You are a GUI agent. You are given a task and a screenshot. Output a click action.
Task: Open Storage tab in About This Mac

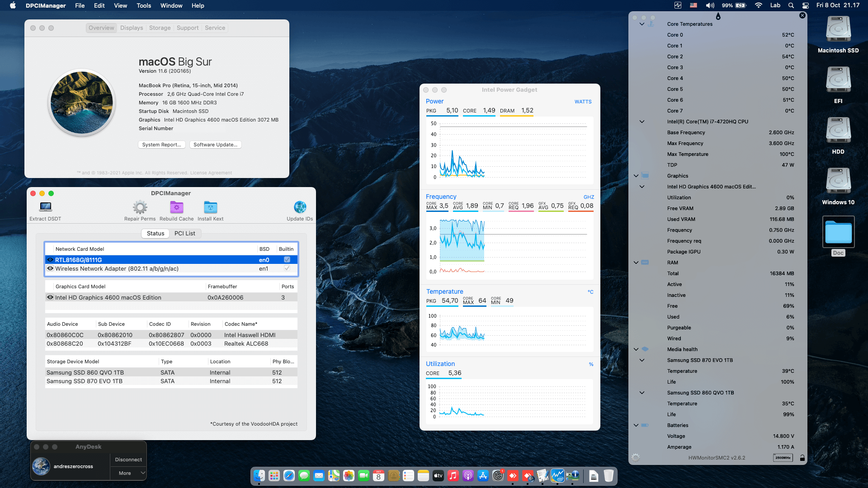[x=160, y=28]
